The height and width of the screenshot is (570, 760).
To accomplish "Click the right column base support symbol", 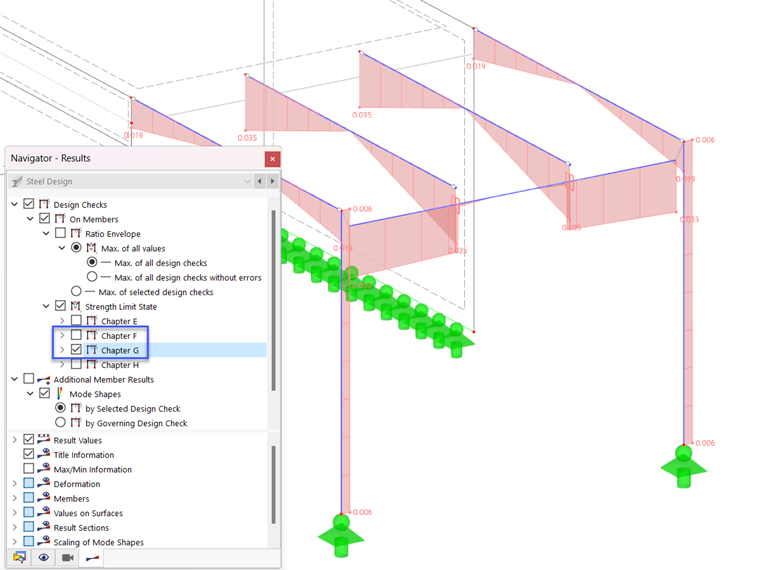I will pos(683,466).
